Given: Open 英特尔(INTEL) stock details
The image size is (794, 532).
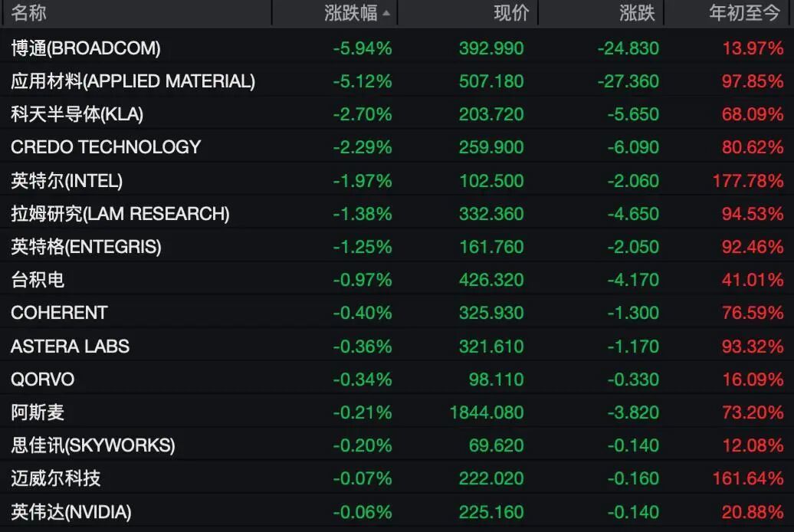Looking at the screenshot, I should [397, 180].
